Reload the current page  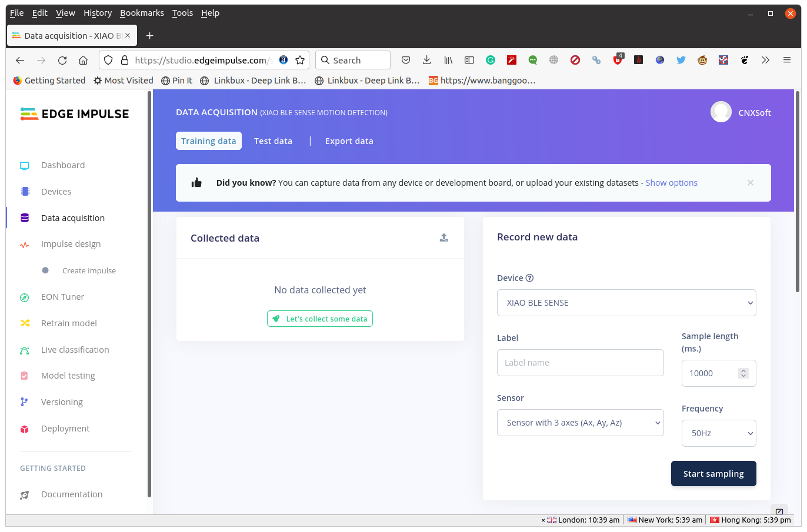coord(62,60)
